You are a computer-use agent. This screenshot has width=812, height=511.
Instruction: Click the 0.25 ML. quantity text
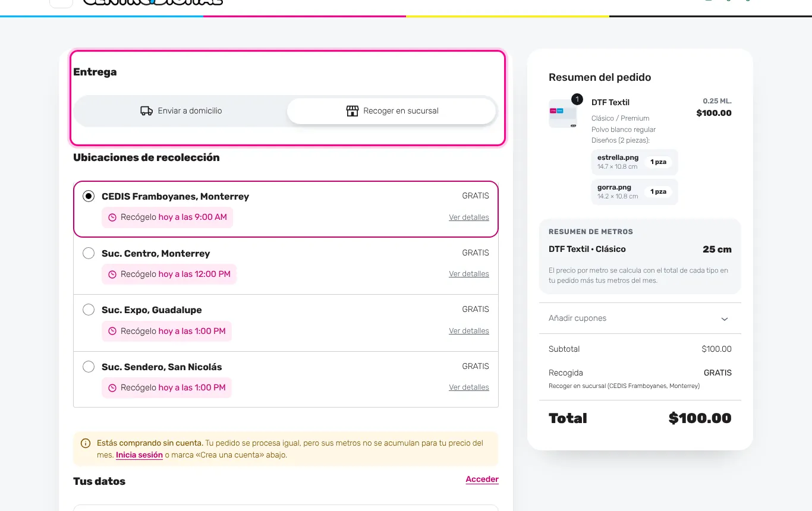point(717,101)
